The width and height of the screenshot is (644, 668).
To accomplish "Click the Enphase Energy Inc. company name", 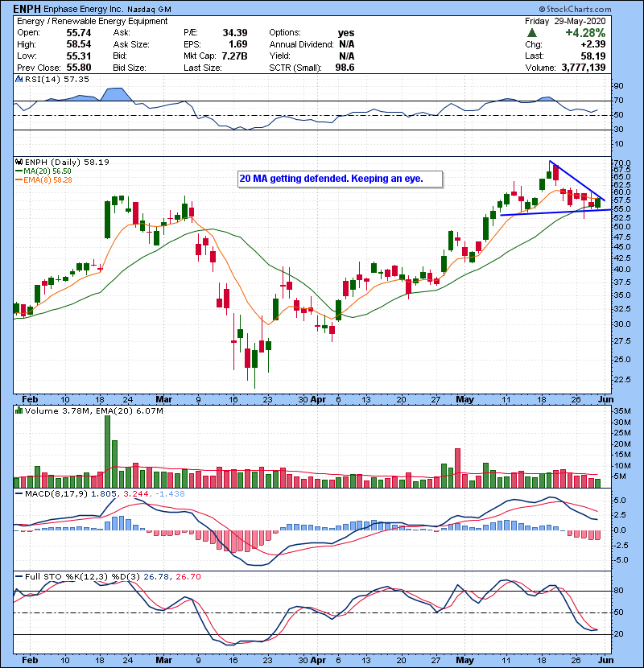I will click(x=84, y=9).
